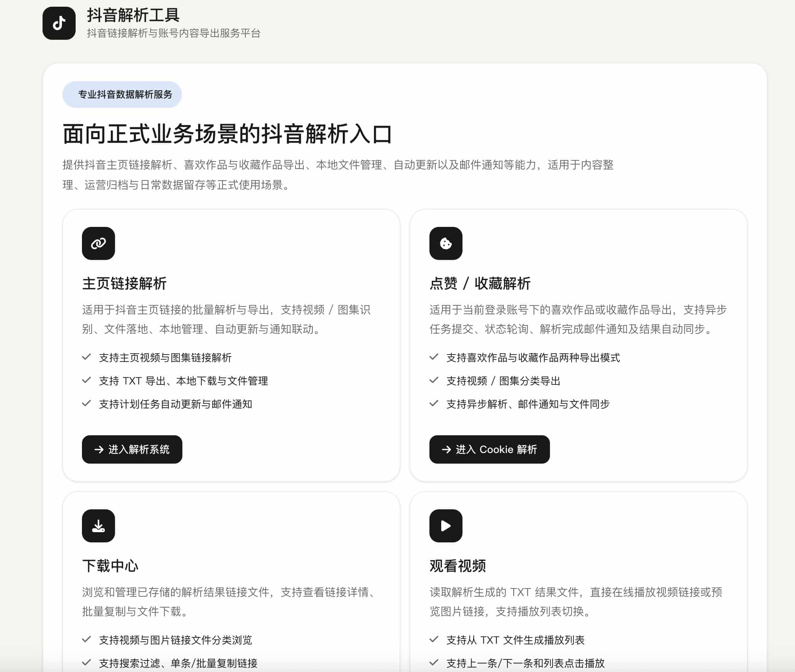Click text 支持喜欢作品与收藏作品两种导出模式

pos(533,358)
